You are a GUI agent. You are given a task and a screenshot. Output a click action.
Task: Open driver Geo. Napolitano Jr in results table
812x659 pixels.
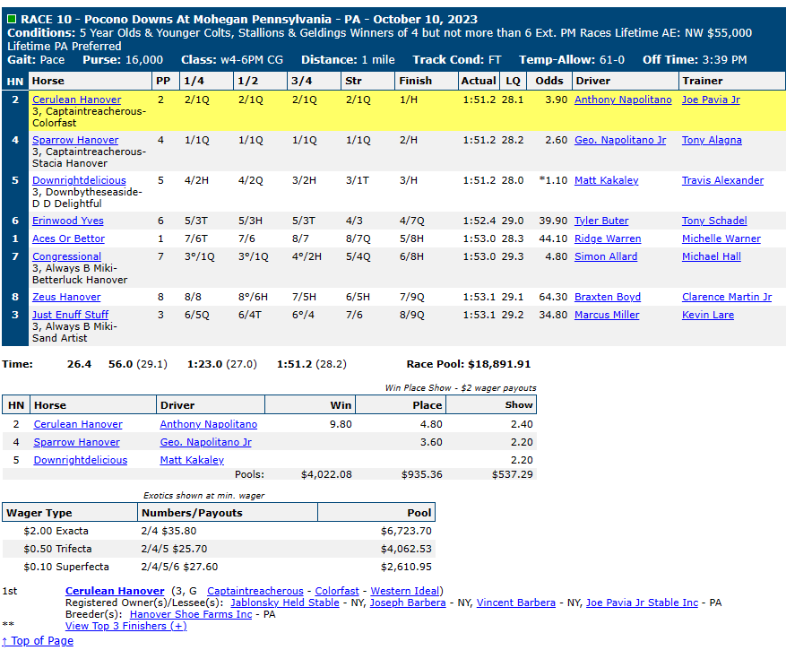point(620,140)
